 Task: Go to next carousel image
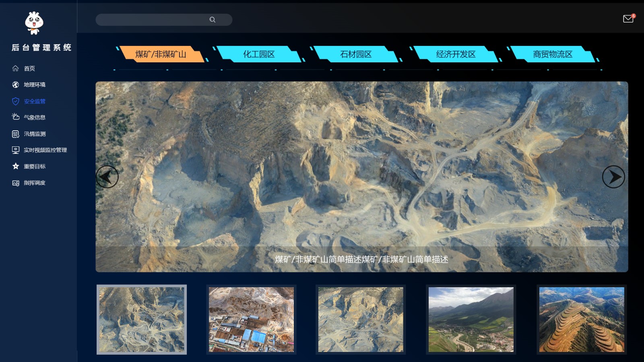613,177
